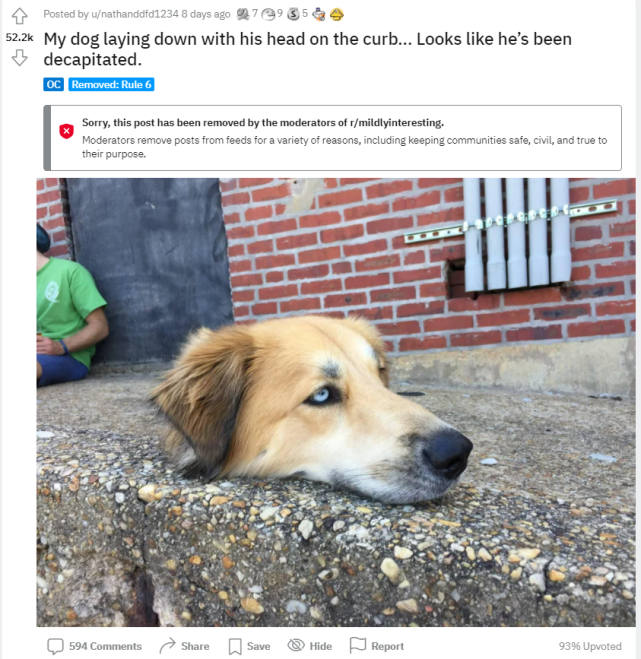This screenshot has height=659, width=641.
Task: Click the 8 days ago timestamp
Action: point(206,14)
